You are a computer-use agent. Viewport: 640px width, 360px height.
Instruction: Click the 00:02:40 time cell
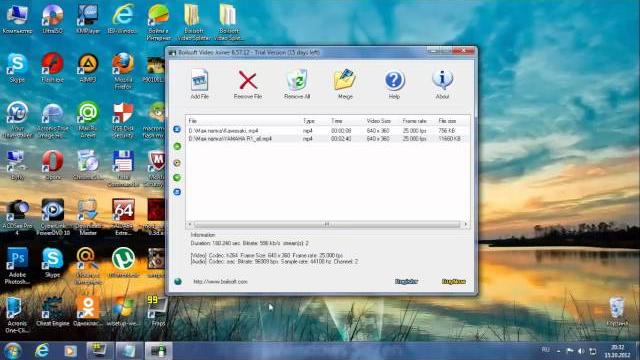click(x=341, y=139)
